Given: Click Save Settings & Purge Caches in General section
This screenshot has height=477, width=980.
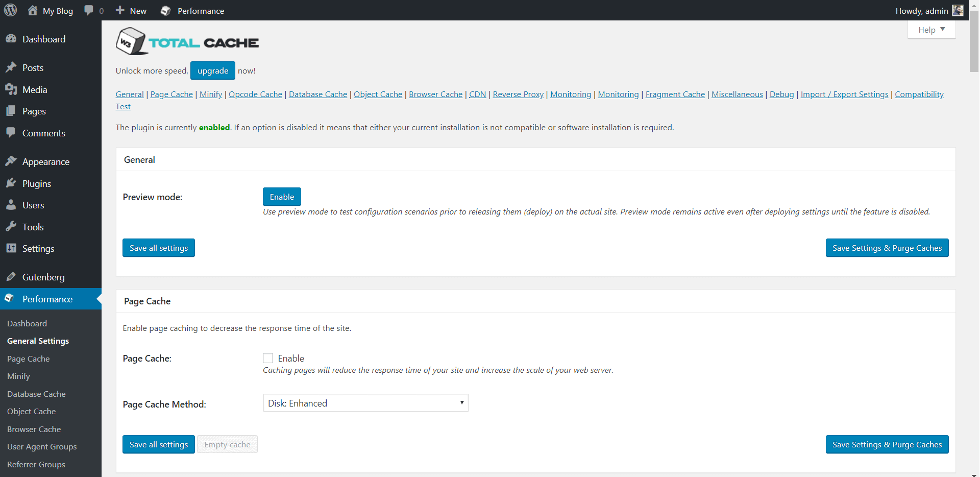Looking at the screenshot, I should click(x=887, y=248).
